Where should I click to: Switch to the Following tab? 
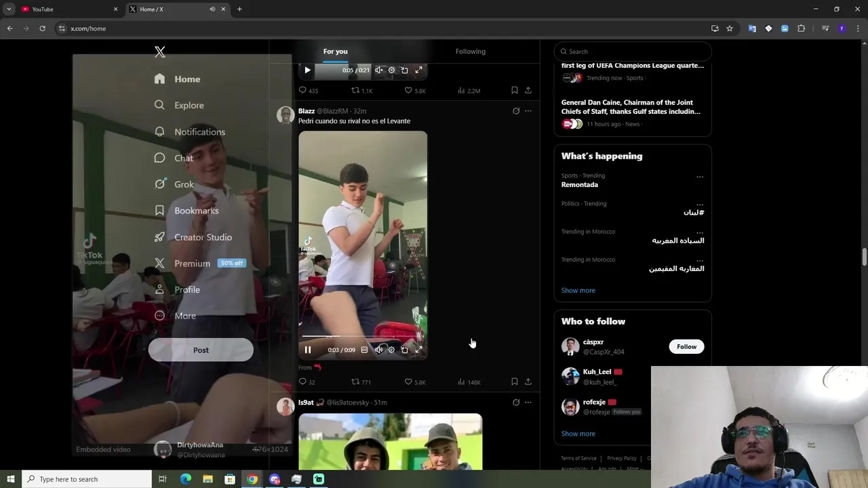tap(470, 52)
